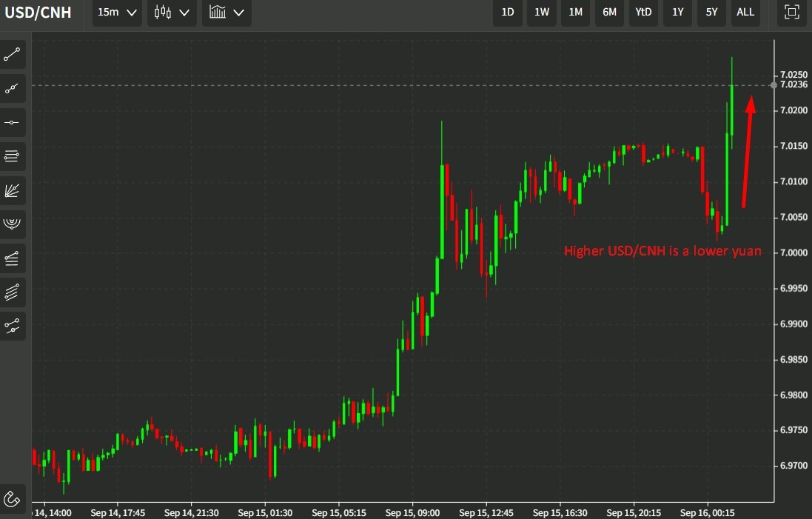Set chart range to 1W
This screenshot has width=812, height=519.
coord(542,13)
